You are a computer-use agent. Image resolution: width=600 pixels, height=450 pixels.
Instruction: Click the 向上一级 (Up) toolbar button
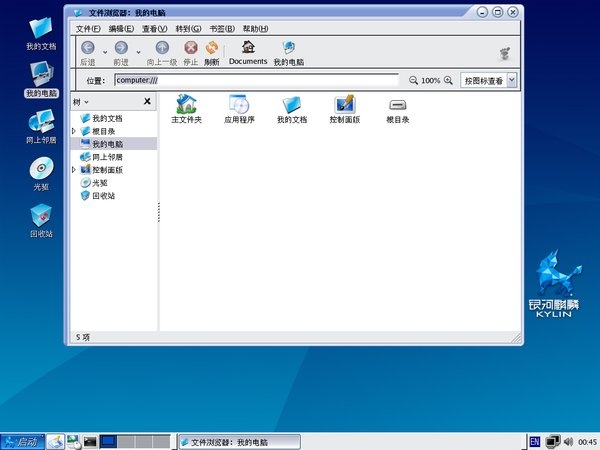(x=162, y=49)
